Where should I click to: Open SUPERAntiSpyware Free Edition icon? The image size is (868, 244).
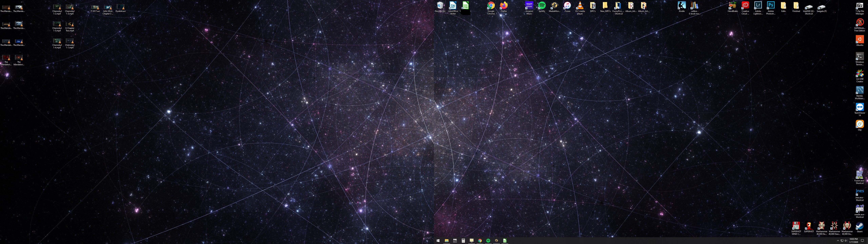tap(860, 25)
